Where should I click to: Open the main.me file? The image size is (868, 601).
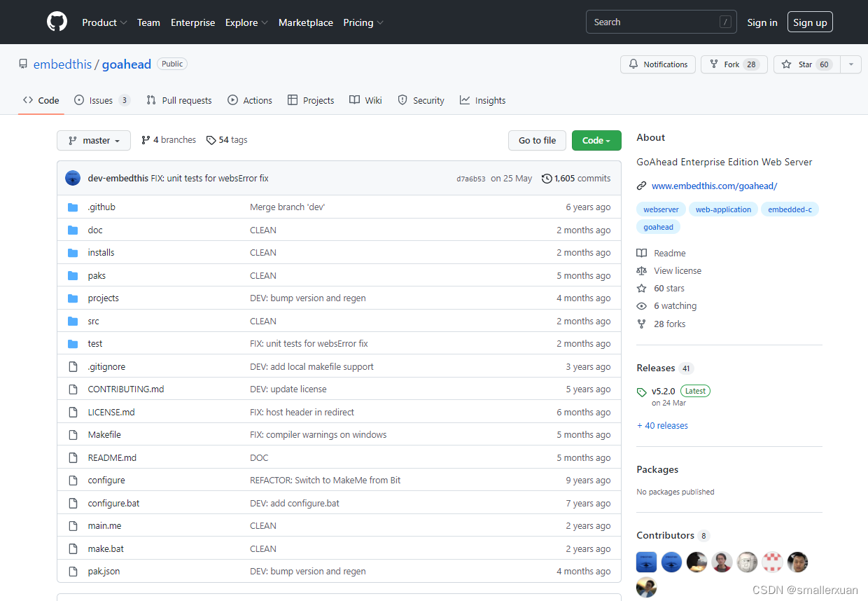[x=104, y=526]
